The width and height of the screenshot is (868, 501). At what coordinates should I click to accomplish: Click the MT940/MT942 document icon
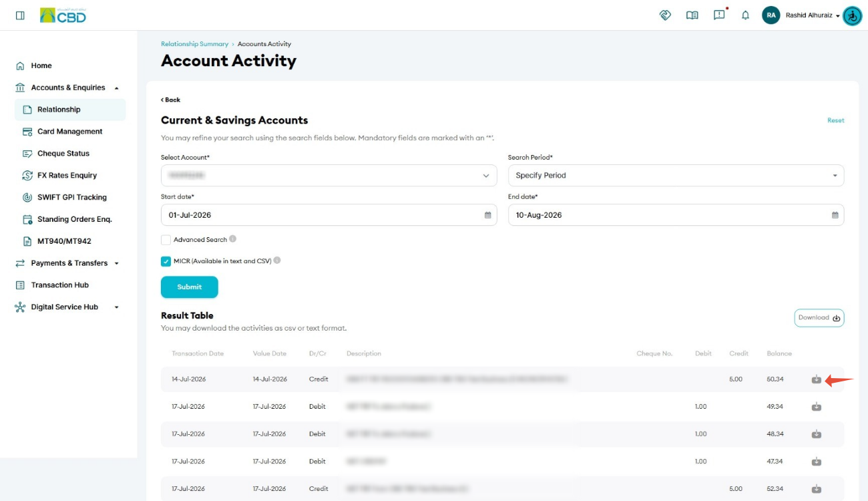click(x=27, y=241)
